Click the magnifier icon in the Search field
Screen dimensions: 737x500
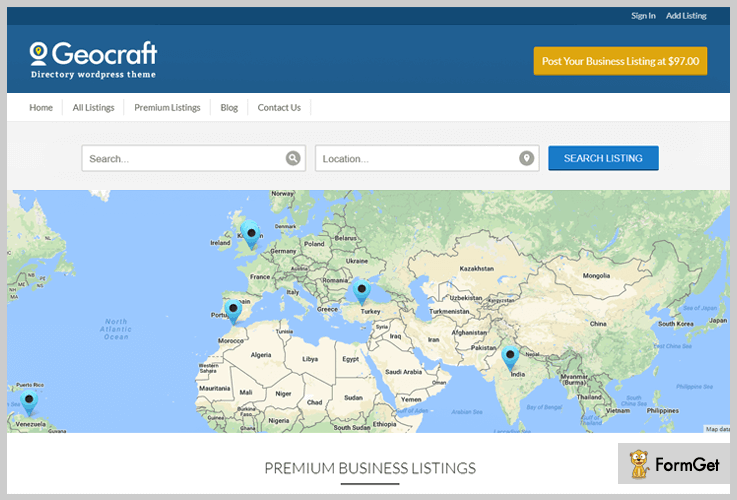coord(293,158)
